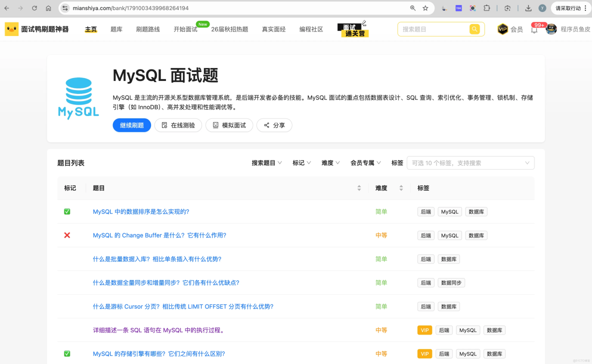Open notifications via the 99+ bell icon

(x=534, y=30)
